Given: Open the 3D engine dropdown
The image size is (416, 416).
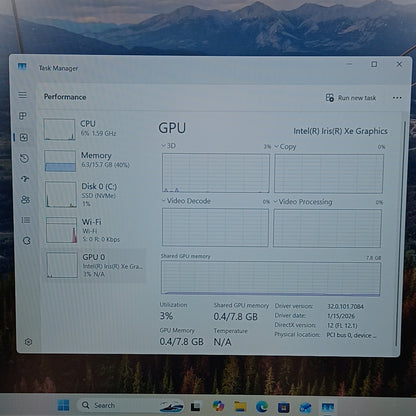Looking at the screenshot, I should point(168,146).
